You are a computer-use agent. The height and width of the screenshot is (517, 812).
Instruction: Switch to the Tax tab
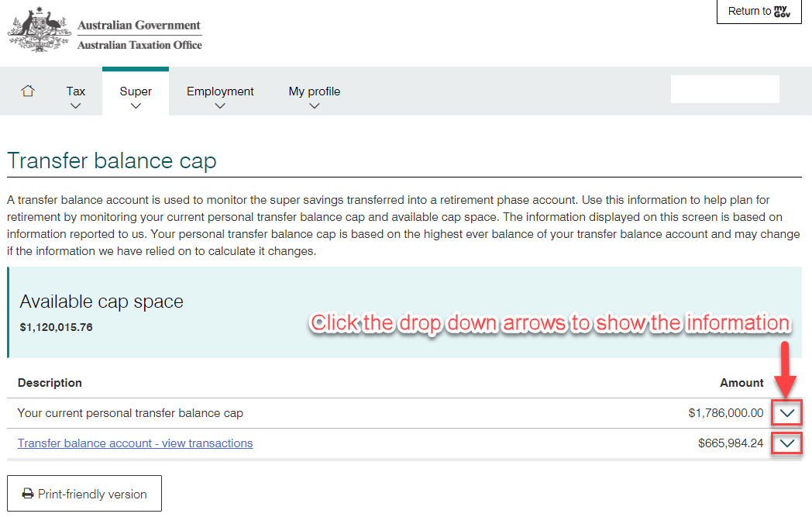75,91
